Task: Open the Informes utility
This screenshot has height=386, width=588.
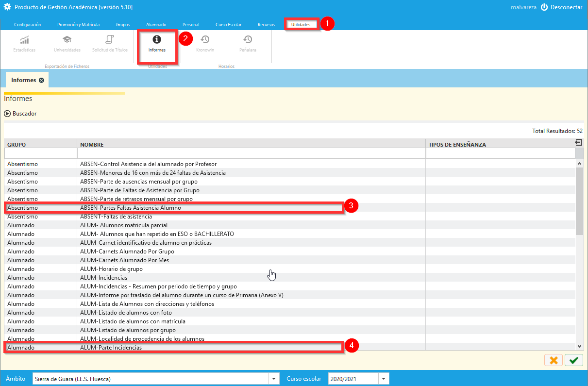Action: point(157,44)
